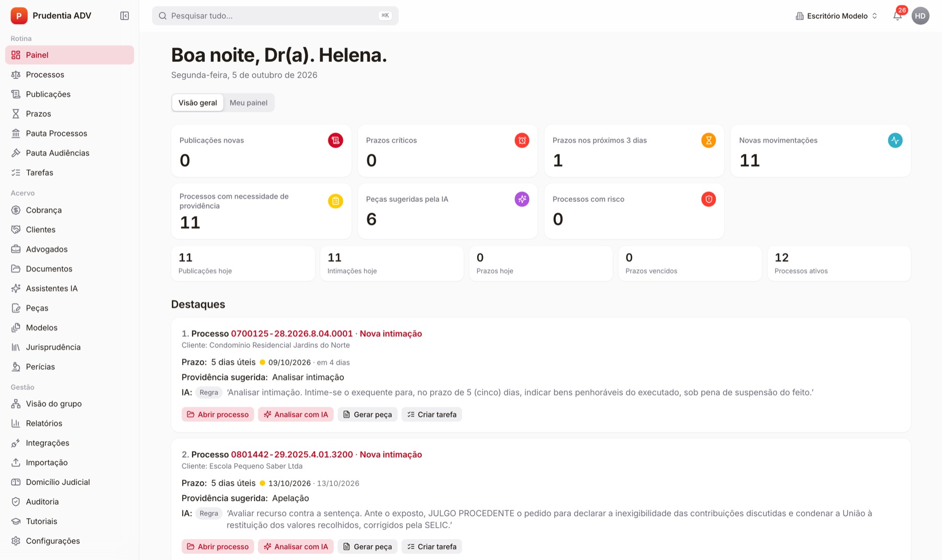The image size is (942, 560).
Task: Open Jurisprudência in the sidebar
Action: (70, 347)
